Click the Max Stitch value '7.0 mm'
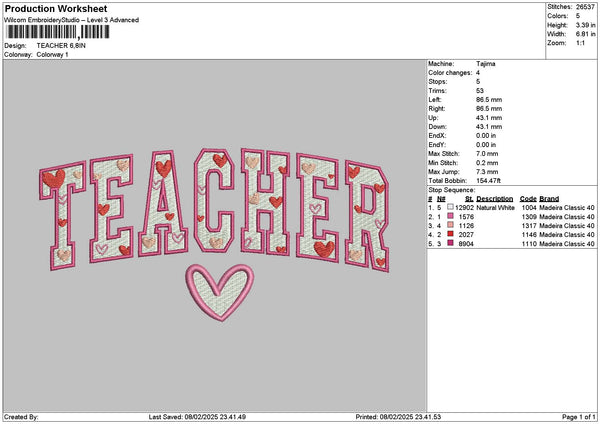 [x=487, y=154]
